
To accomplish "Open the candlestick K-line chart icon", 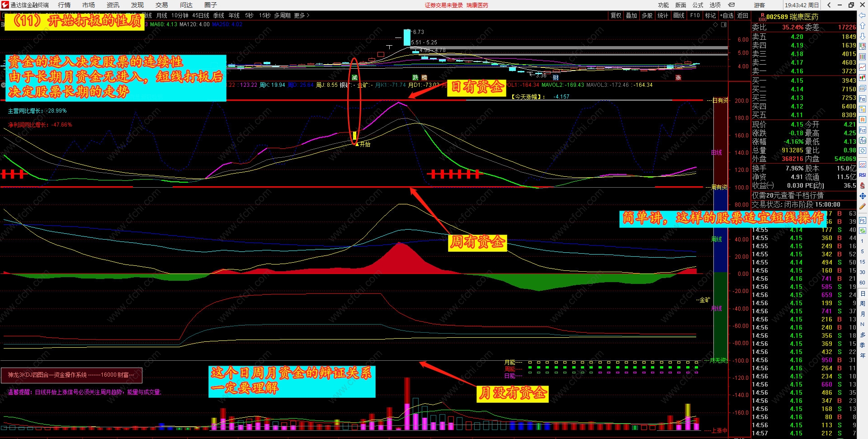I will [x=863, y=78].
